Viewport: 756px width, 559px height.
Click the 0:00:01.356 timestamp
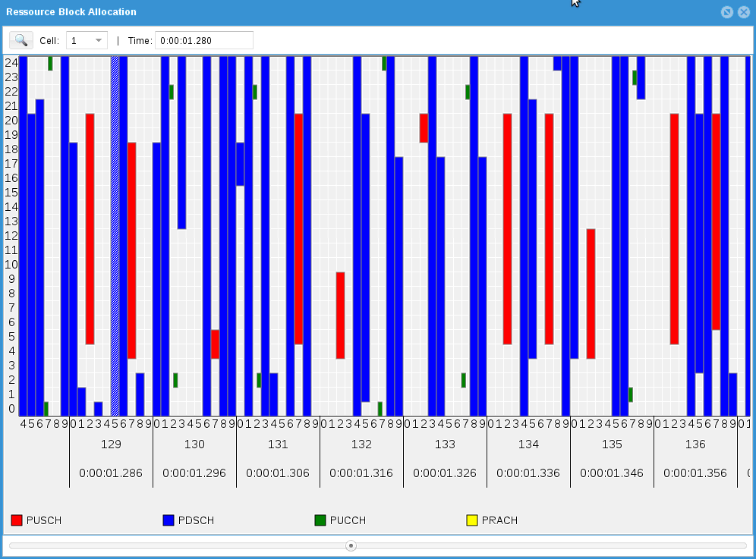point(695,473)
